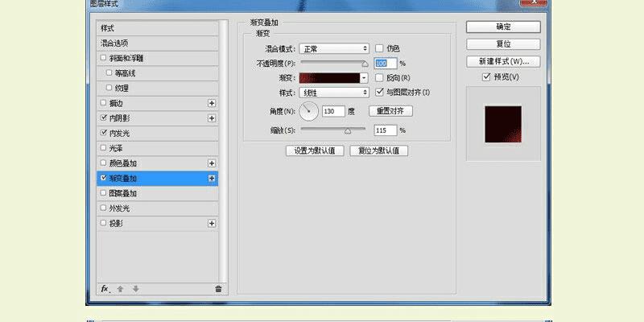Click the 不透明度 opacity slider

pos(333,63)
